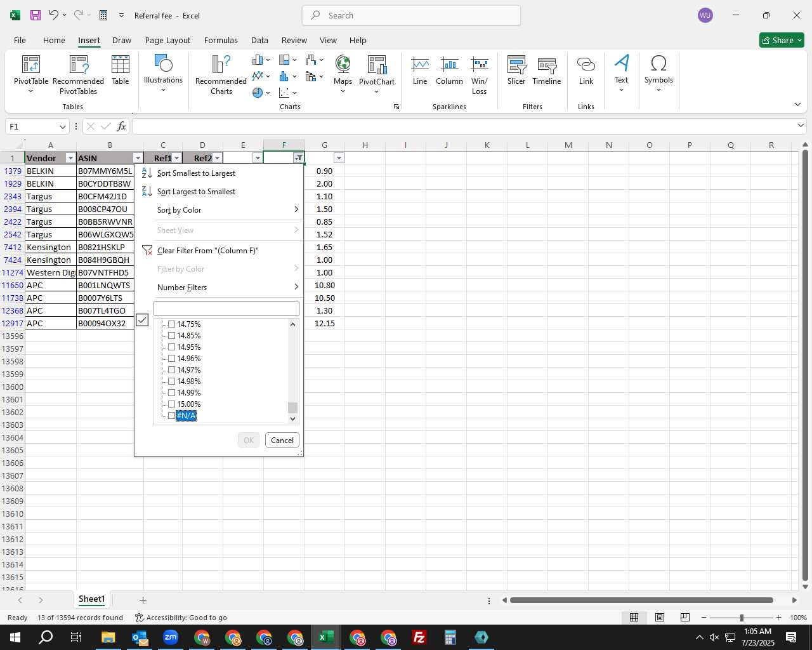The image size is (812, 650).
Task: Click the zoom slider handle
Action: (741, 618)
